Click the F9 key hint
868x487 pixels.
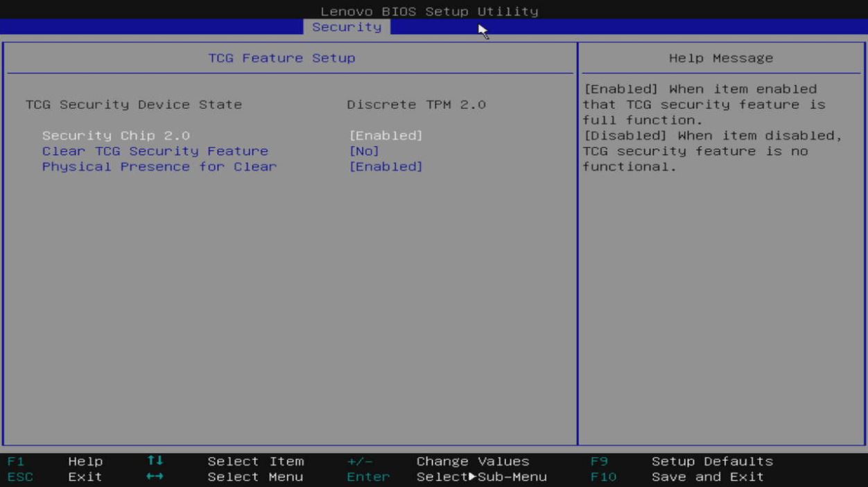point(599,461)
